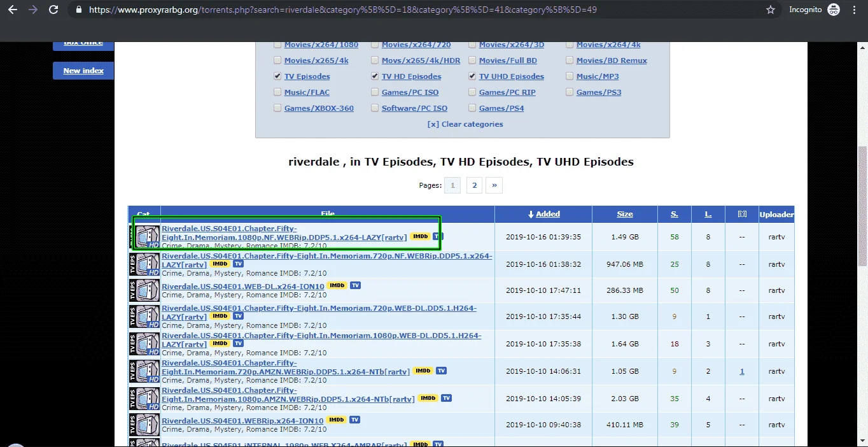Check the Movies/x265/4k checkbox
The width and height of the screenshot is (868, 447).
click(277, 60)
